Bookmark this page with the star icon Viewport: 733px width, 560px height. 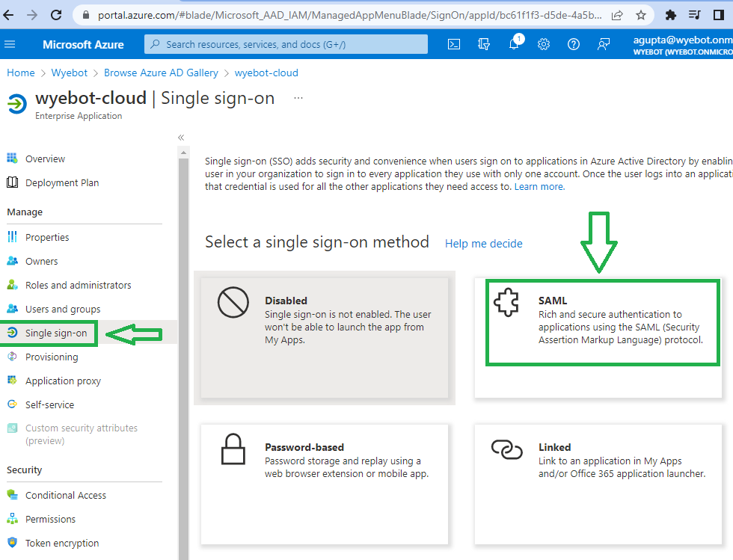(641, 16)
